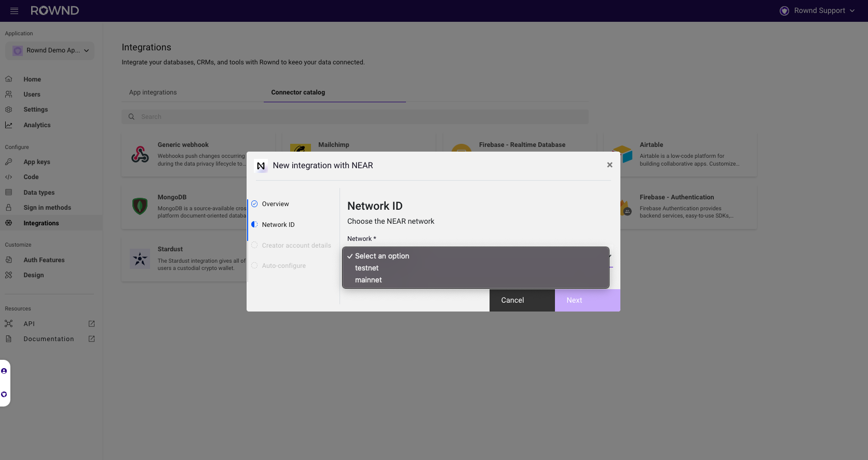Click the connector Search field

point(355,117)
